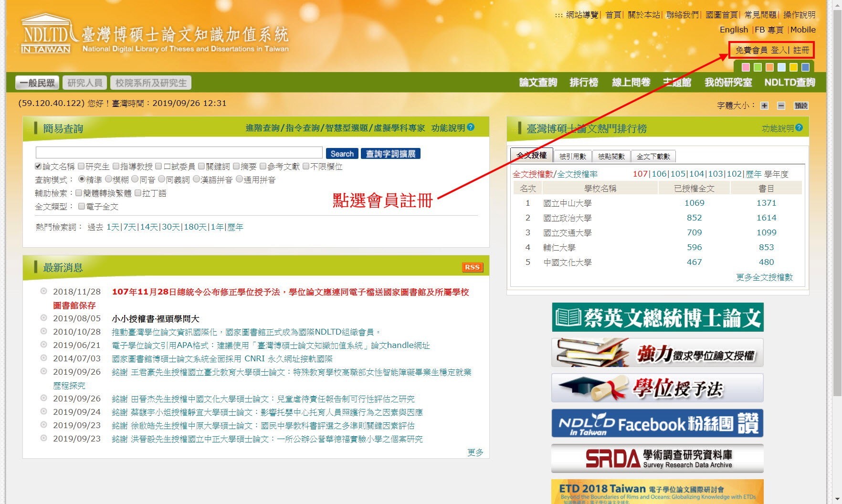Select the 精準 query mode radio
The width and height of the screenshot is (842, 504).
pyautogui.click(x=82, y=179)
